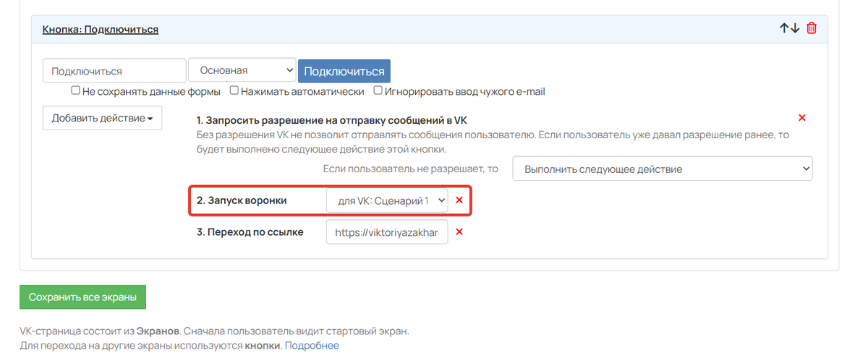Click Сохранить все экраны button
This screenshot has width=868, height=361.
[82, 297]
